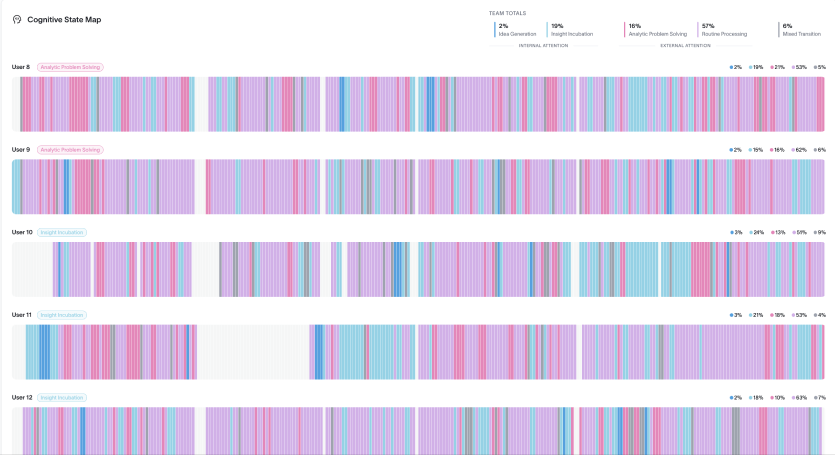Screen dimensions: 835x455
Task: Click User 10's 13% pink legend value
Action: (778, 232)
